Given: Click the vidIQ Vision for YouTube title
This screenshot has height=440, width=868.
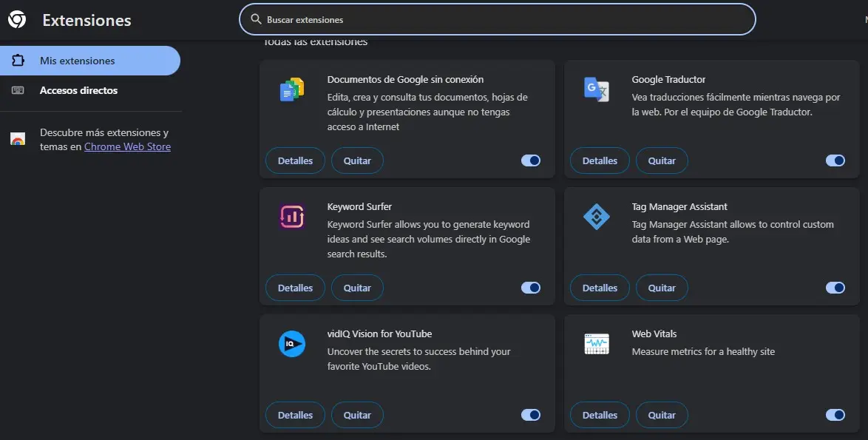Looking at the screenshot, I should pos(379,334).
